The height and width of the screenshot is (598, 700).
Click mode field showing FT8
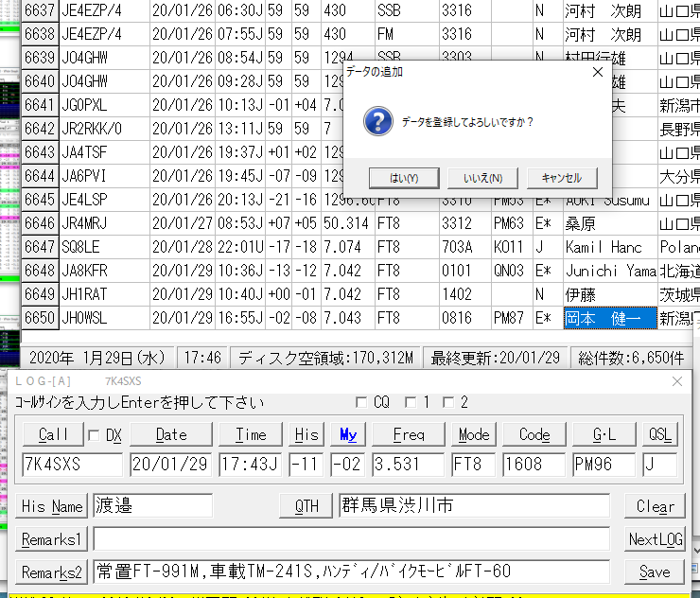tap(474, 464)
